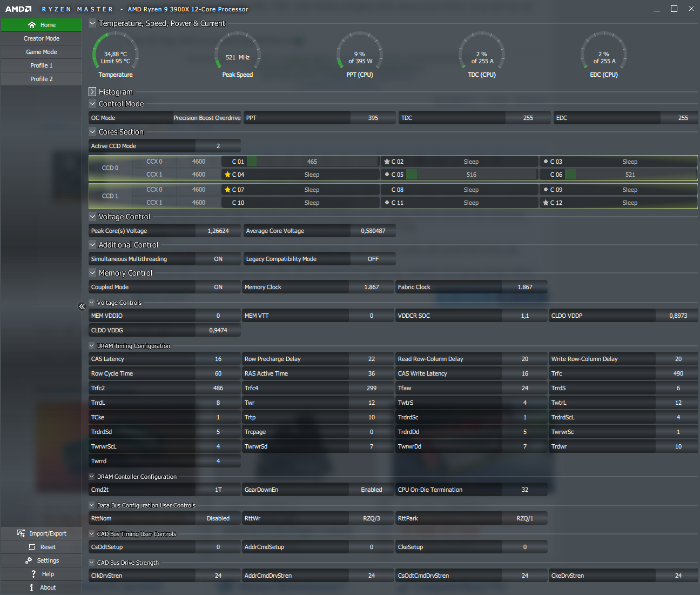
Task: Click the CPU On-Die Termination value 32
Action: click(x=525, y=490)
